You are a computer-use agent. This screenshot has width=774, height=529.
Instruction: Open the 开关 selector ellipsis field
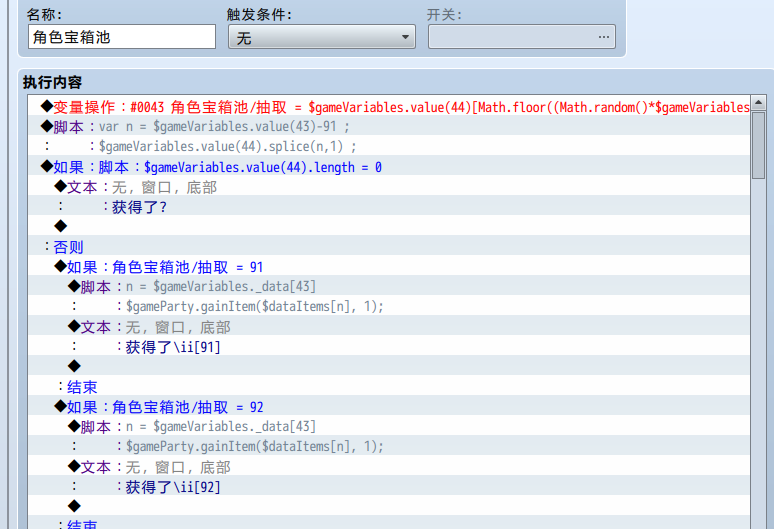(x=522, y=37)
